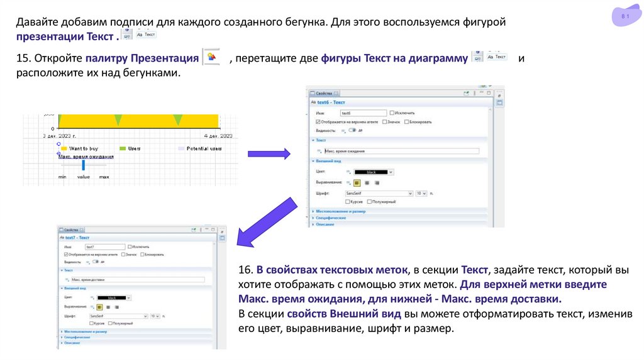Click center-align button in text6 properties
Screen dimensions: 644x361
(367, 183)
